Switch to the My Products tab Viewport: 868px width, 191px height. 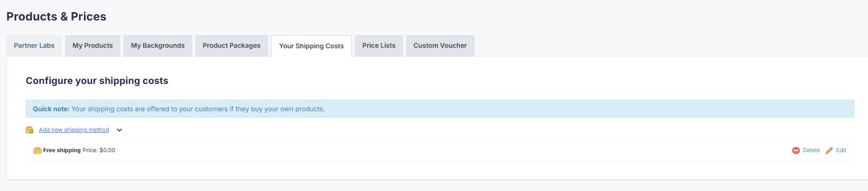(92, 46)
